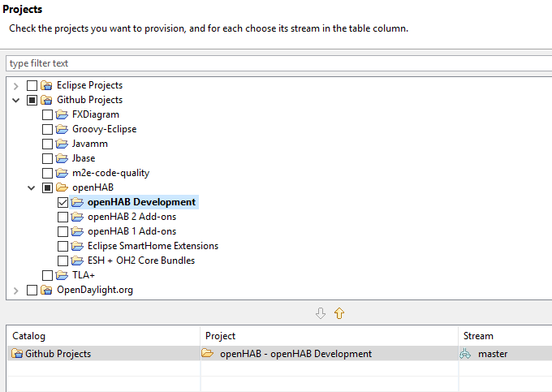Screen dimensions: 552x392
Task: Select the Github Projects table cell text
Action: pos(58,354)
